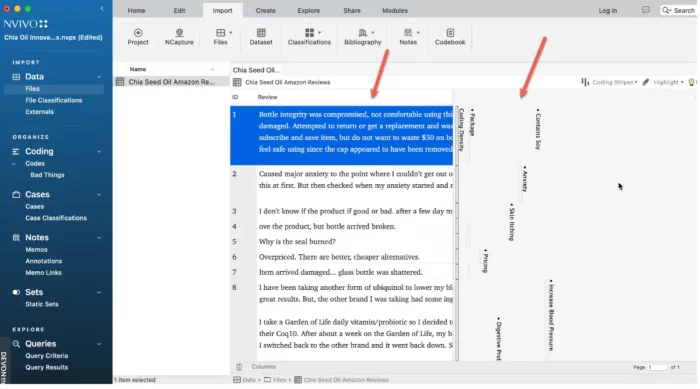Click the Files import icon
700x389 pixels.
point(220,33)
